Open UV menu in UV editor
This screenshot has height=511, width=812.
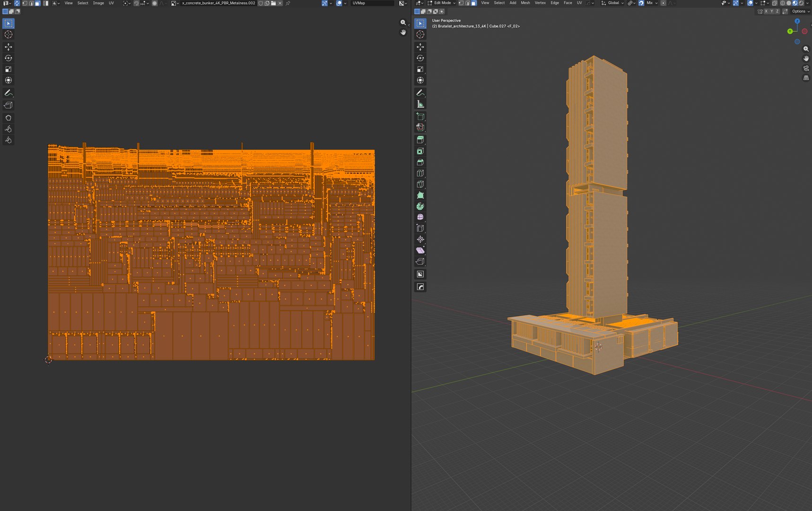coord(111,3)
